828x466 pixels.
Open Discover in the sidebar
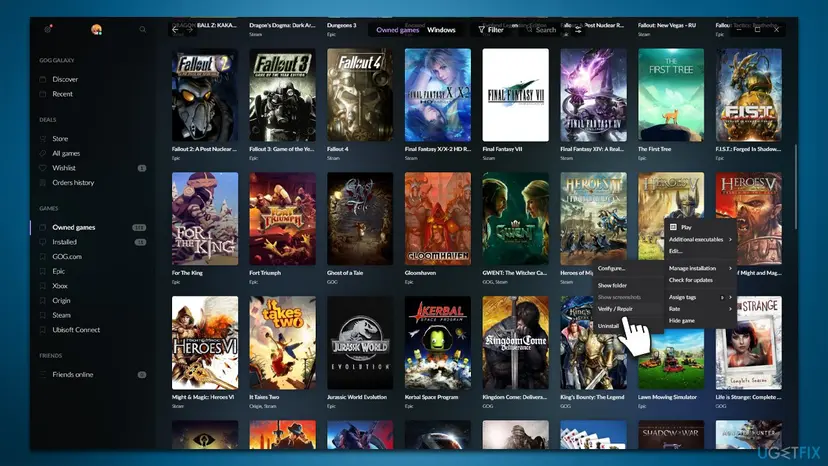[65, 79]
